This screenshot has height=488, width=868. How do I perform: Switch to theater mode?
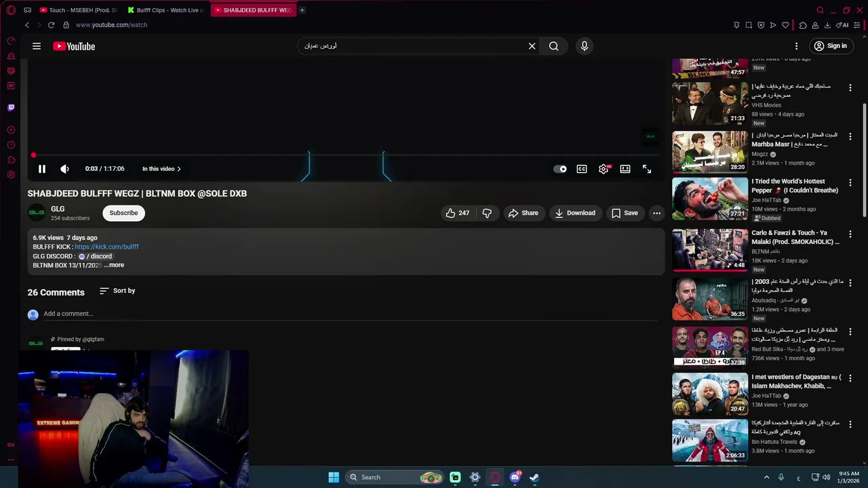point(625,169)
